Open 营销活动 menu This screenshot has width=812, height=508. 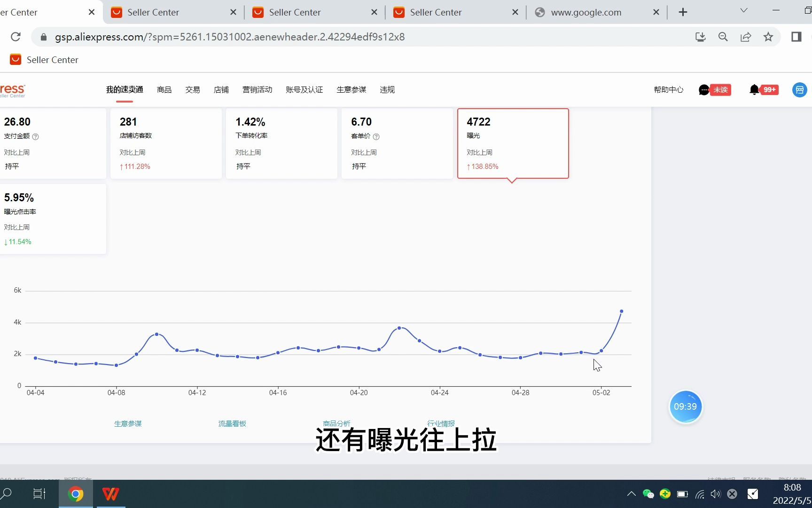[x=257, y=90]
